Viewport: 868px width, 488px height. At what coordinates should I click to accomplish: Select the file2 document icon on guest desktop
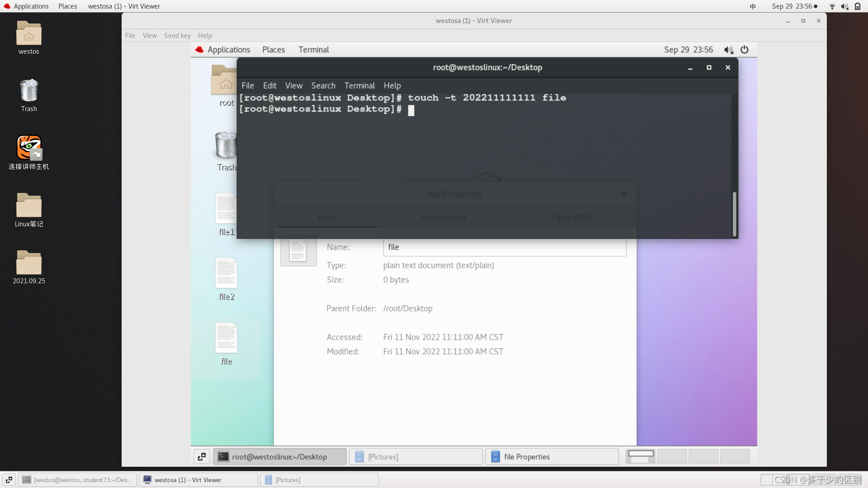[226, 274]
